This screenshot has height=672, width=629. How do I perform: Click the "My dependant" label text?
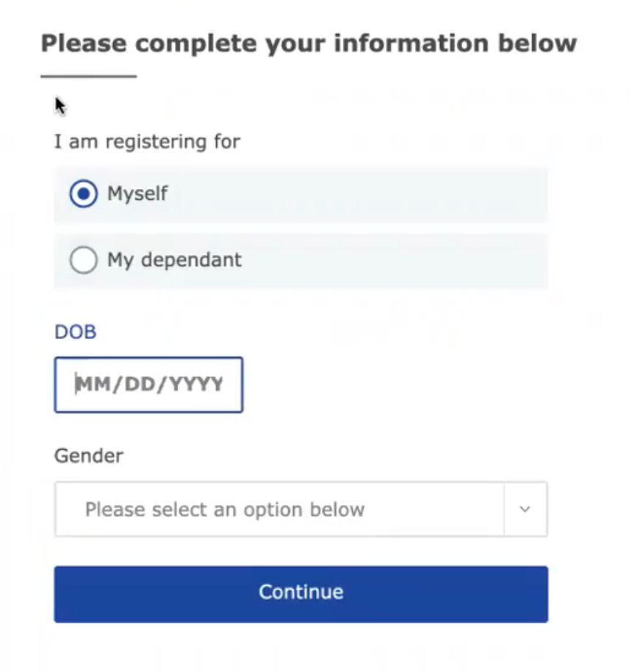[174, 260]
